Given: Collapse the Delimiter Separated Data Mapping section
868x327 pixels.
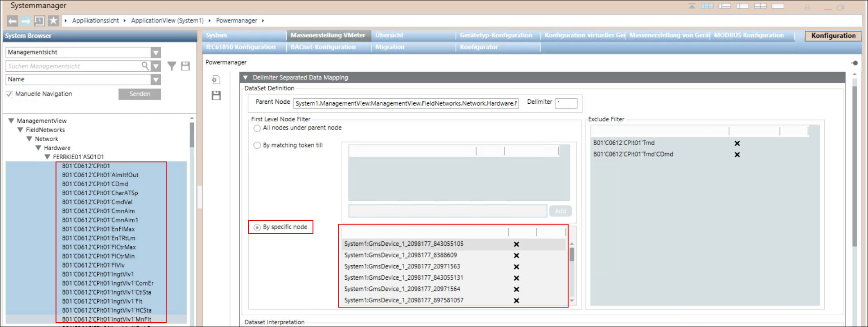Looking at the screenshot, I should (246, 78).
